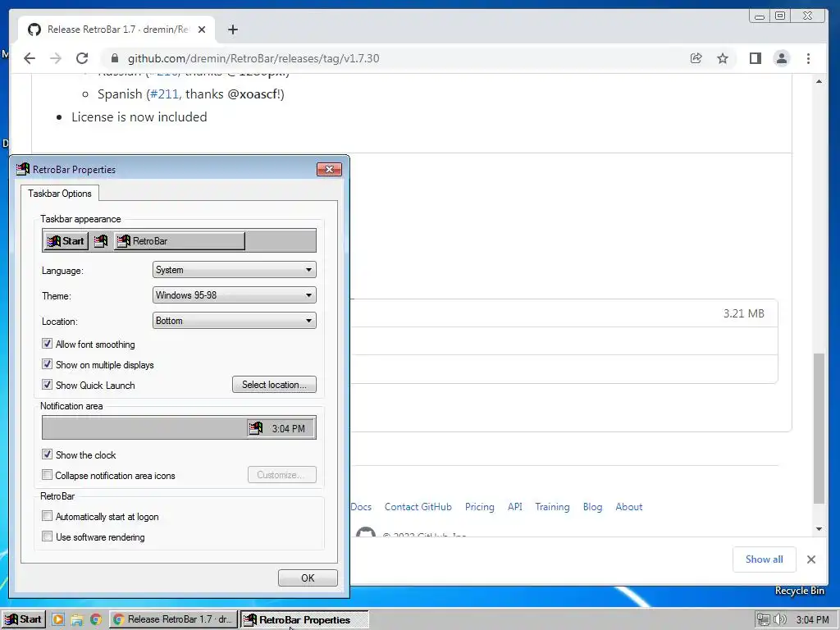This screenshot has height=630, width=840.
Task: Click the RetroBar icon in dialog title bar
Action: [22, 169]
